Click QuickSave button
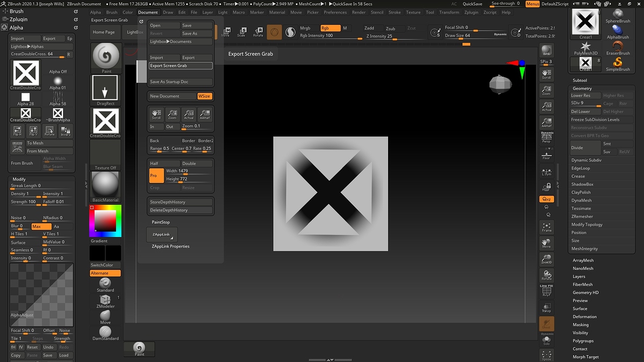644x362 pixels. point(472,4)
